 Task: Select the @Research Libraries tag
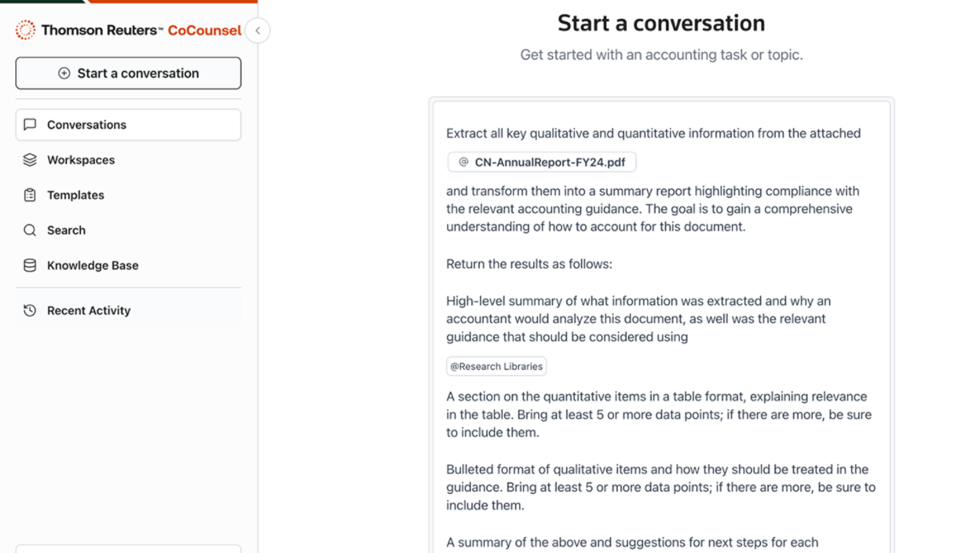pyautogui.click(x=496, y=366)
